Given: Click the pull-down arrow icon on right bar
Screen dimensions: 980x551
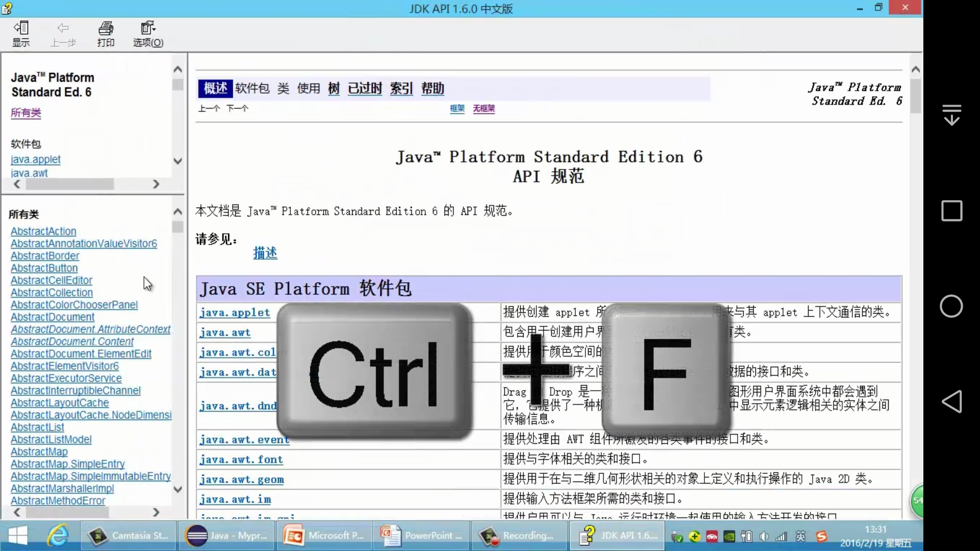Looking at the screenshot, I should [x=952, y=115].
